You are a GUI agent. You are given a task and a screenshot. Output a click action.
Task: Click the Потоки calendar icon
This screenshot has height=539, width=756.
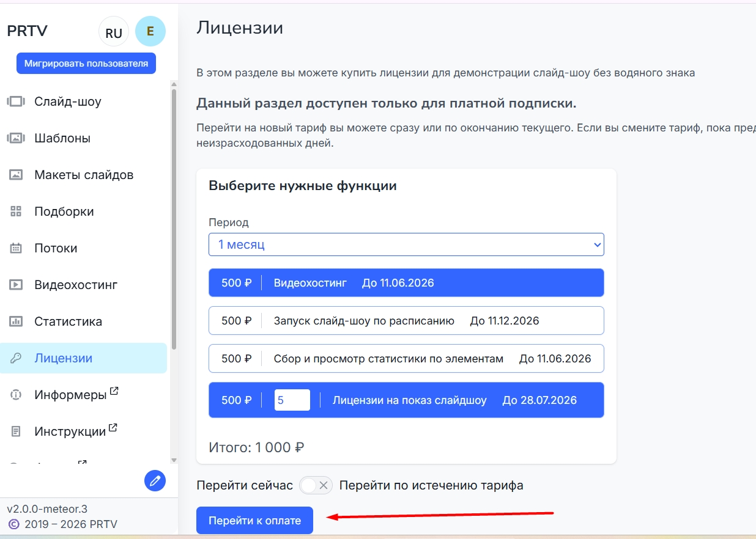point(16,248)
